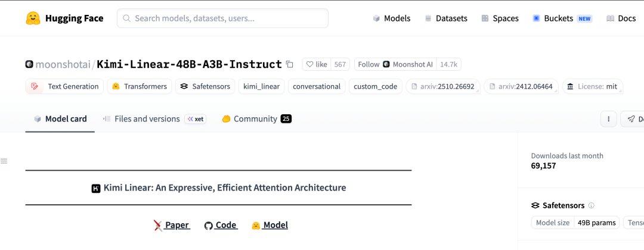Viewport: 644px width, 250px height.
Task: Switch to the Model card tab
Action: [x=60, y=119]
